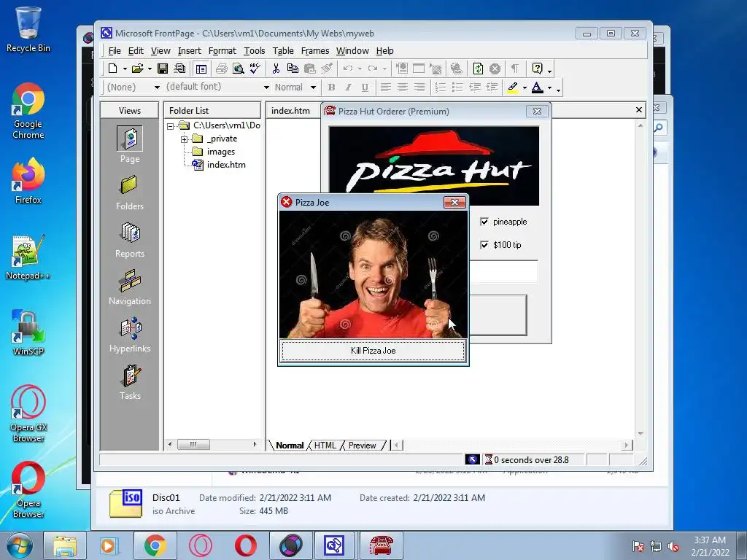The width and height of the screenshot is (747, 560).
Task: Click the Insert Component toolbar icon
Action: pyautogui.click(x=402, y=69)
